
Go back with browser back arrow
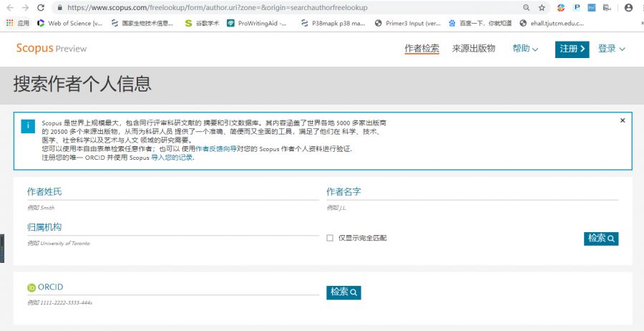[10, 7]
